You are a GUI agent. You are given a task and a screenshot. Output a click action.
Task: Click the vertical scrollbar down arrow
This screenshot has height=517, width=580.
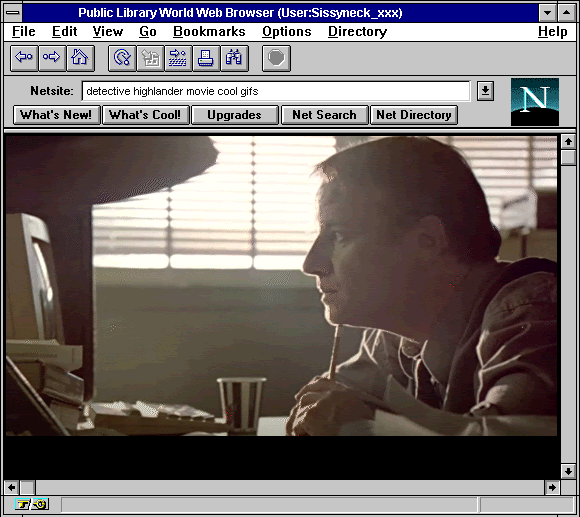pyautogui.click(x=568, y=471)
